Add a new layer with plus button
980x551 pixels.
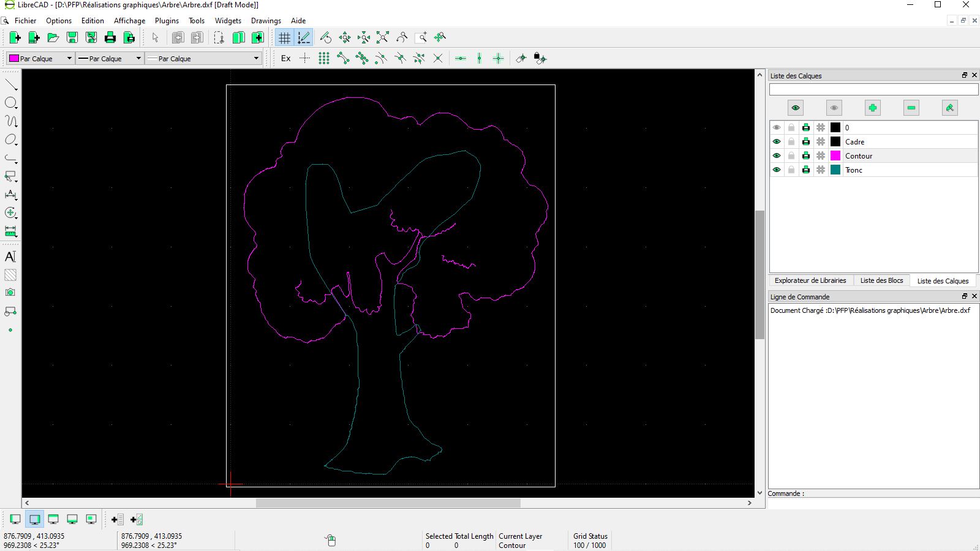tap(873, 108)
